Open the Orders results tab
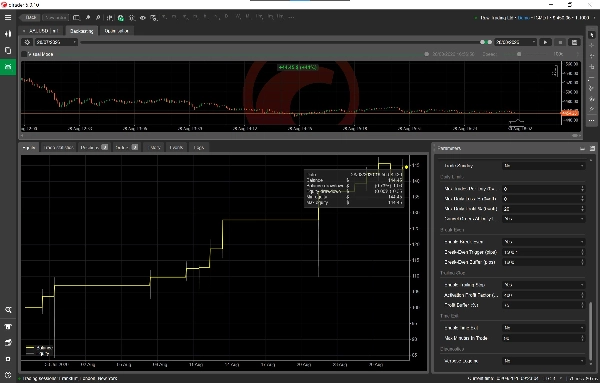Viewport: 600px width, 383px height. (126, 147)
